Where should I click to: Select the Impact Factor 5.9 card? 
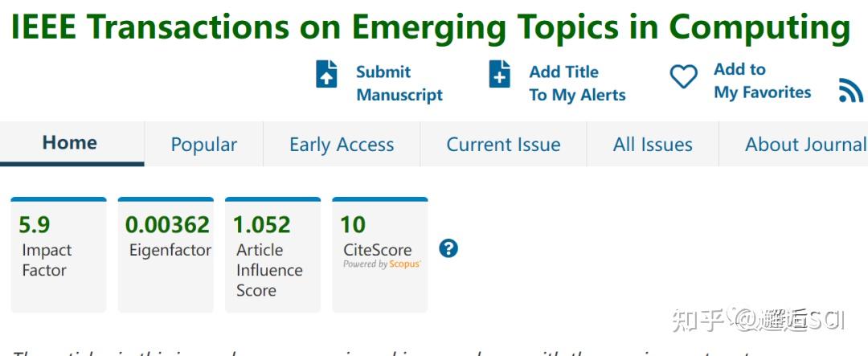(x=58, y=255)
